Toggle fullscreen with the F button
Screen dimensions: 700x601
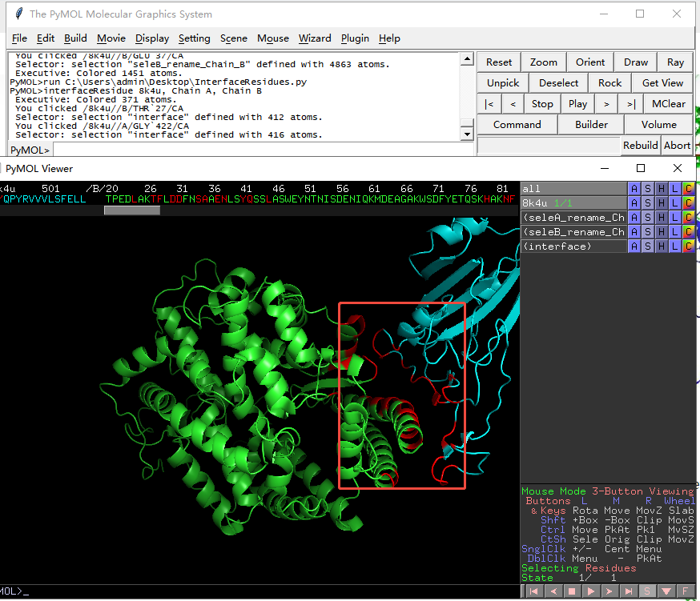tap(686, 591)
